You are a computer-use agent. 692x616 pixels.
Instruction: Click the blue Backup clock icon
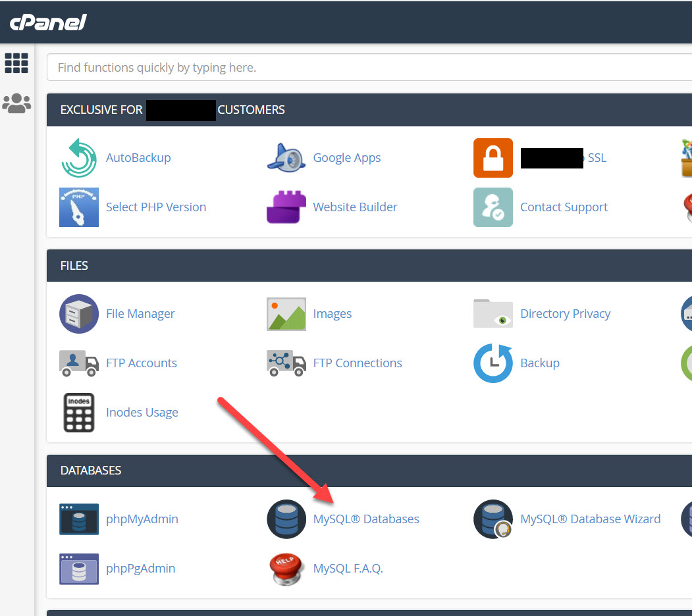click(493, 363)
